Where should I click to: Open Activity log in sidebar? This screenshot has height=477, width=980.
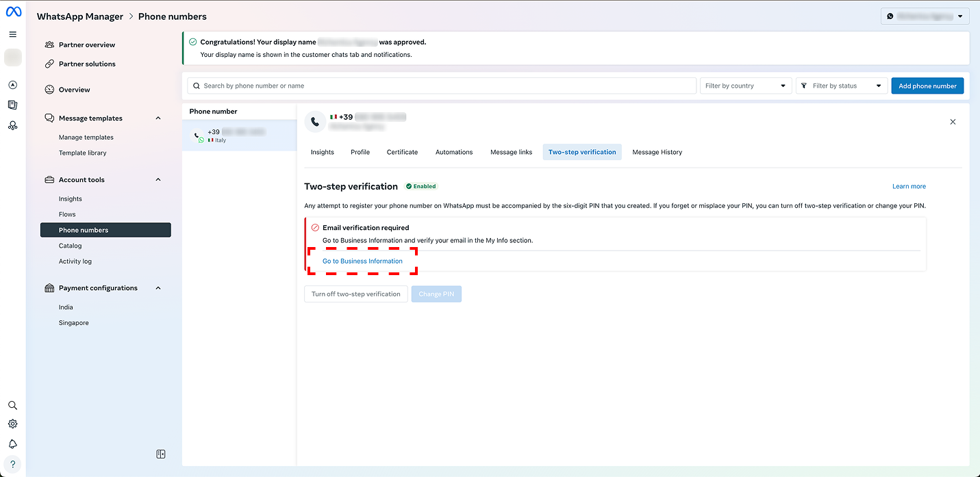[75, 261]
